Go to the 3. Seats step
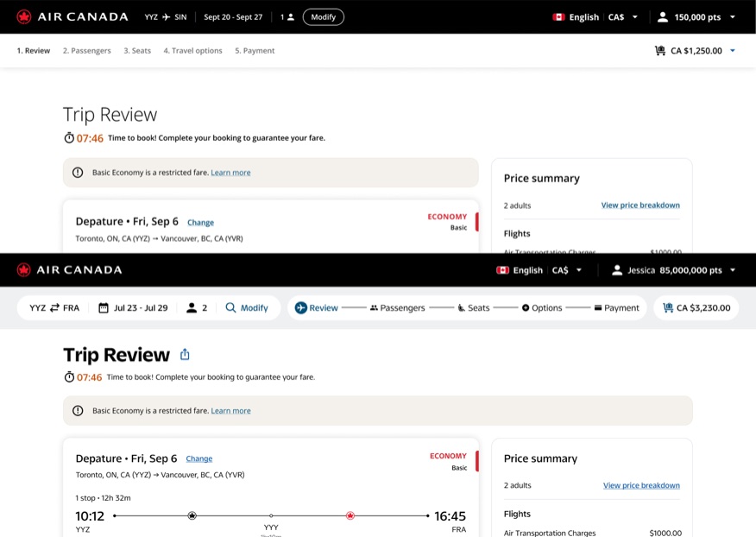Image resolution: width=756 pixels, height=537 pixels. pyautogui.click(x=137, y=51)
